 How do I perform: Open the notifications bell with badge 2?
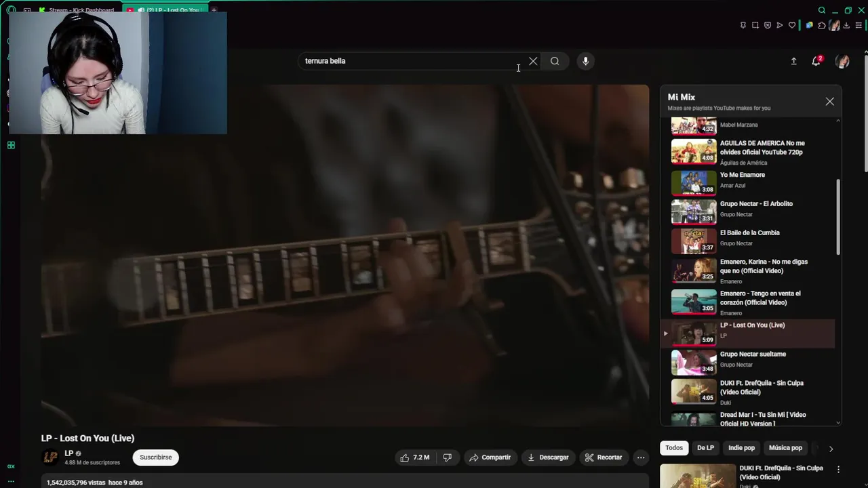[816, 61]
